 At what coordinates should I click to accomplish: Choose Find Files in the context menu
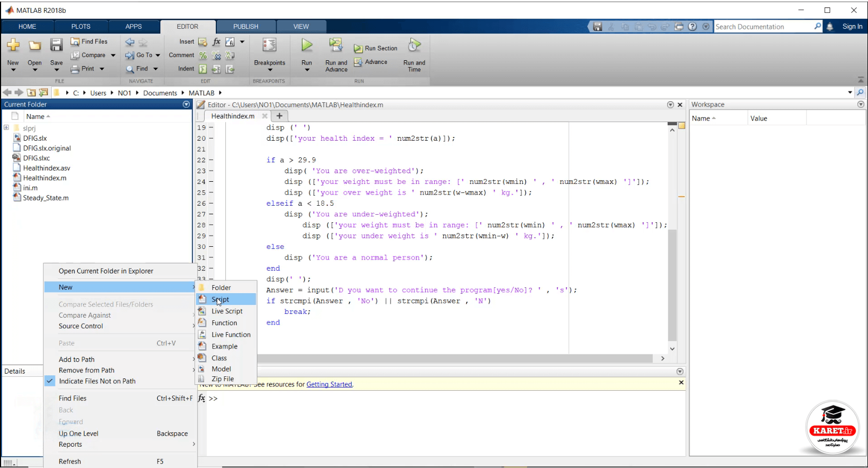[x=120, y=398]
